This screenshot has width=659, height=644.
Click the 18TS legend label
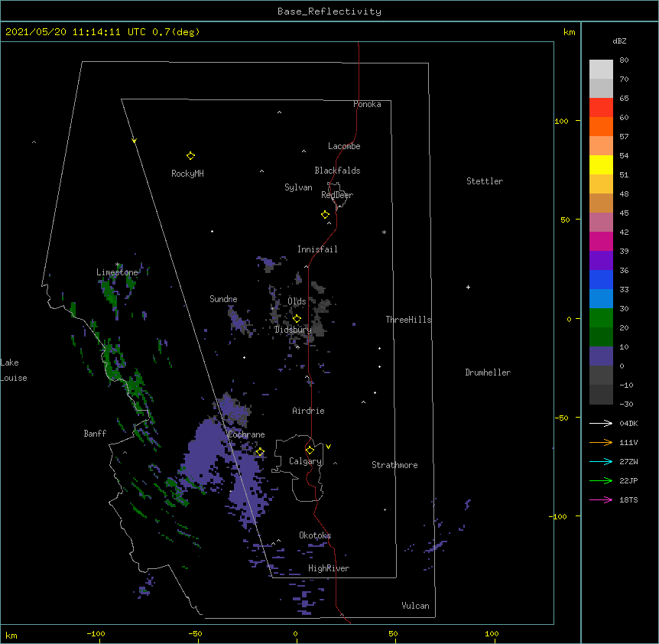(628, 499)
